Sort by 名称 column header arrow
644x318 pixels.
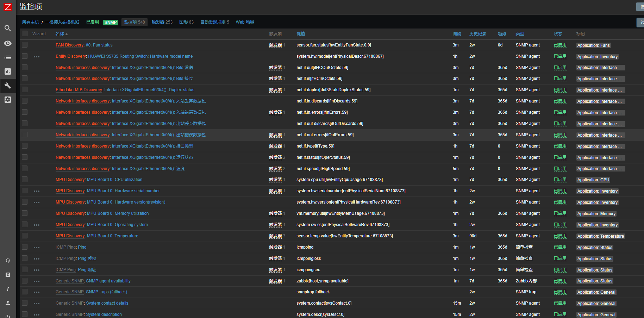pos(62,34)
